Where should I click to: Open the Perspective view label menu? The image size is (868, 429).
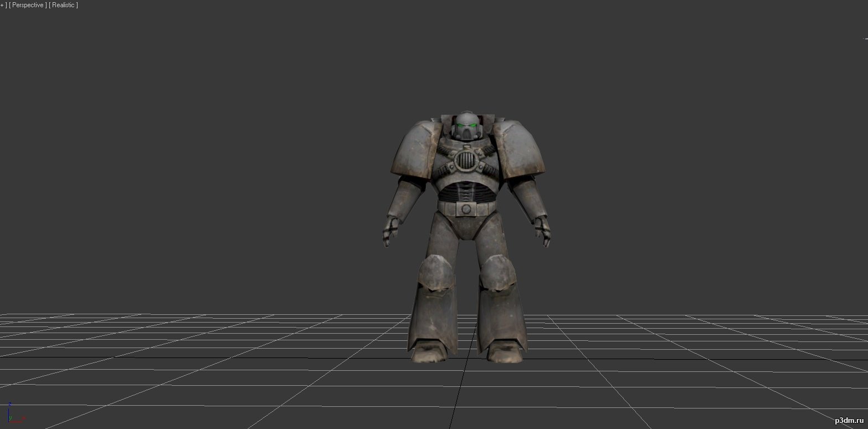[x=28, y=5]
